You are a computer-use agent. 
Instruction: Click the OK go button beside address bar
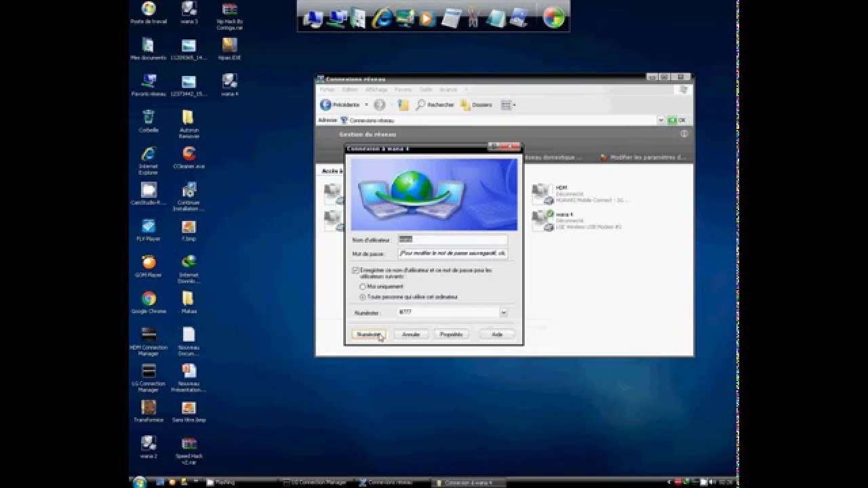coord(677,120)
